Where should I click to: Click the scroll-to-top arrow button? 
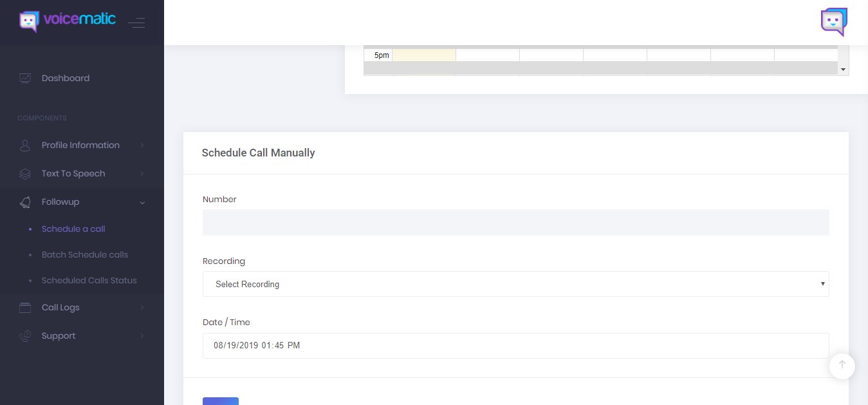(x=842, y=365)
